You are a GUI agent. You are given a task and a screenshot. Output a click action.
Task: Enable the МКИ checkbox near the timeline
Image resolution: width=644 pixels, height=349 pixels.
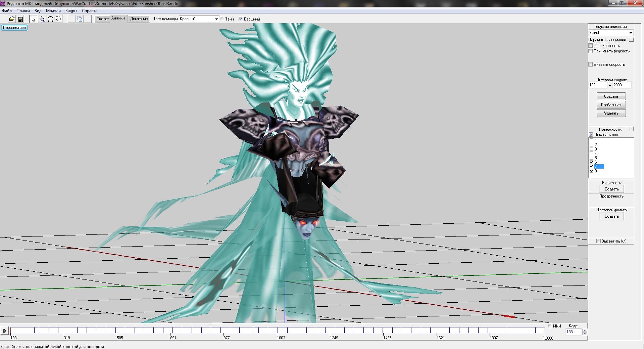[550, 326]
